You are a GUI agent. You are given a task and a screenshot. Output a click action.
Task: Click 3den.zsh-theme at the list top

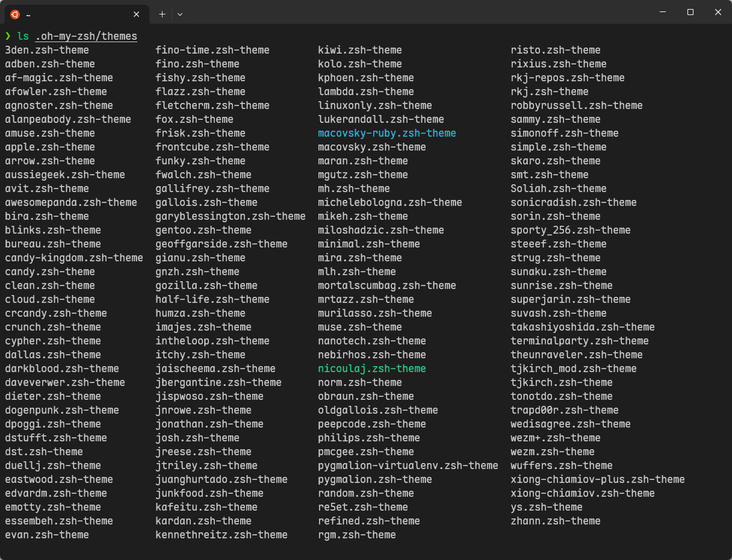click(46, 50)
